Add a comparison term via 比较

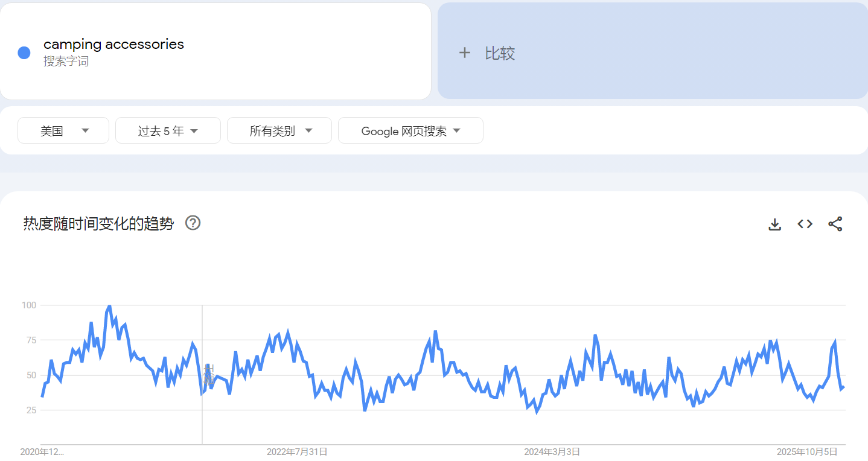[653, 51]
